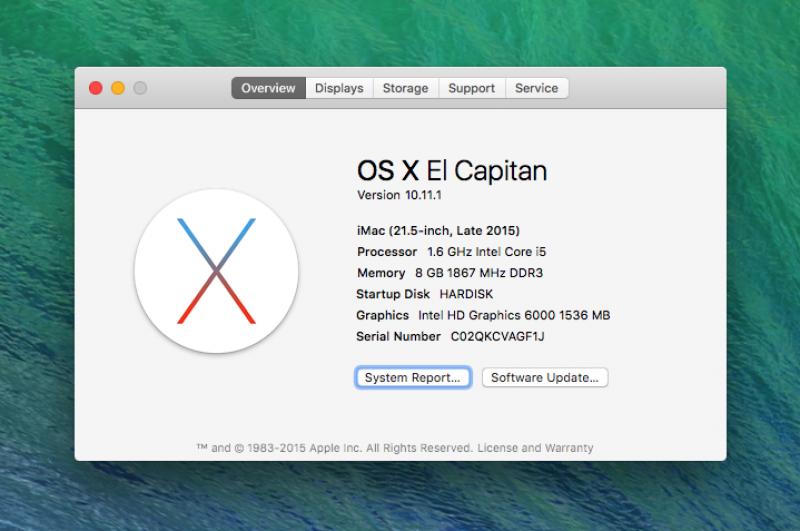Click the 8 GB 1867 MHz DDR3 value
Screen dimensions: 800x531
coord(479,273)
